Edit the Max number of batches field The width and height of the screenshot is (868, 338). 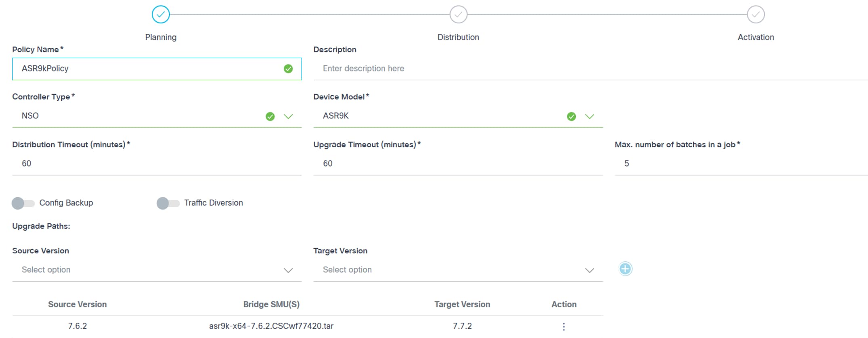[x=741, y=164]
